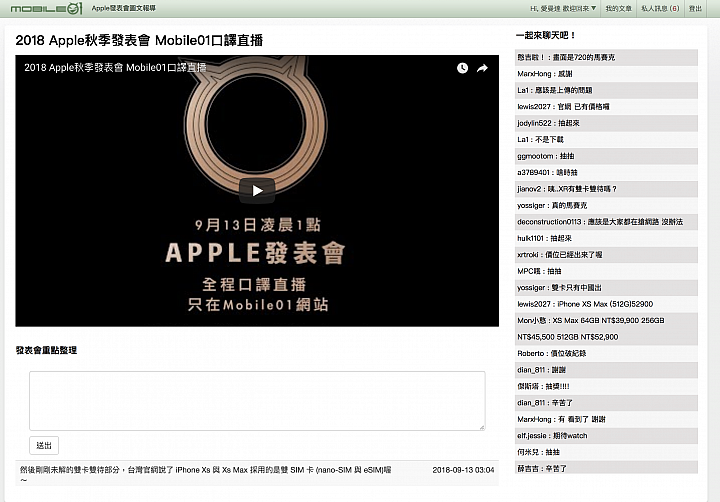Select XS Max 64GB NT$39,900 price message

pyautogui.click(x=606, y=329)
